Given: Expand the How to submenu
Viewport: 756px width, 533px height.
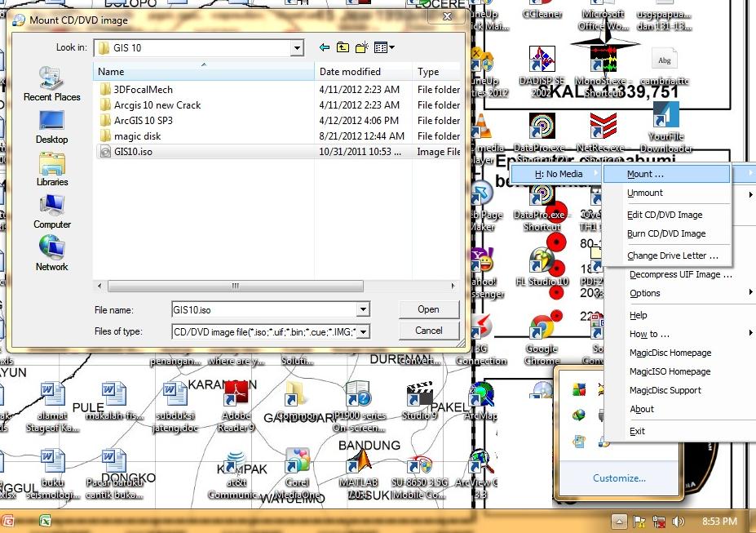Looking at the screenshot, I should pos(680,334).
